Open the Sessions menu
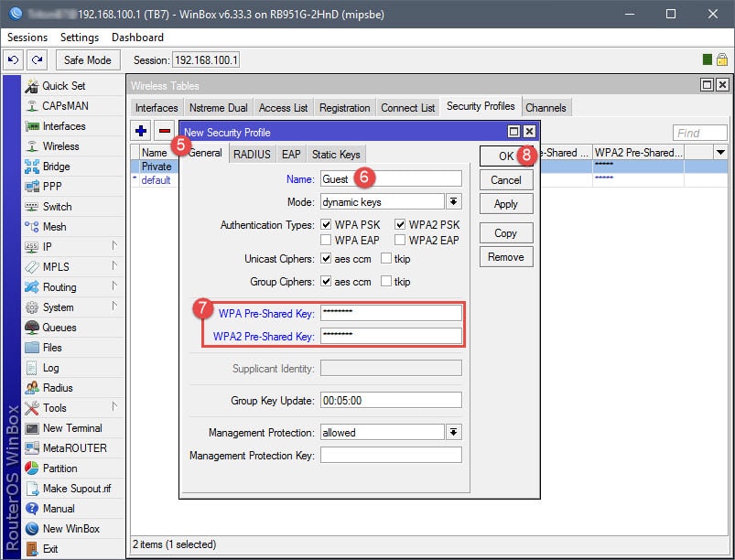This screenshot has height=560, width=735. click(27, 38)
